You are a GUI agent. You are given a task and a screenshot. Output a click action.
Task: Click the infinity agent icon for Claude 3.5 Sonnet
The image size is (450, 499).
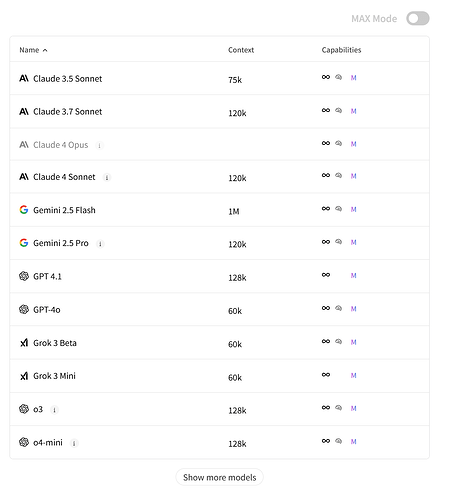click(x=326, y=77)
